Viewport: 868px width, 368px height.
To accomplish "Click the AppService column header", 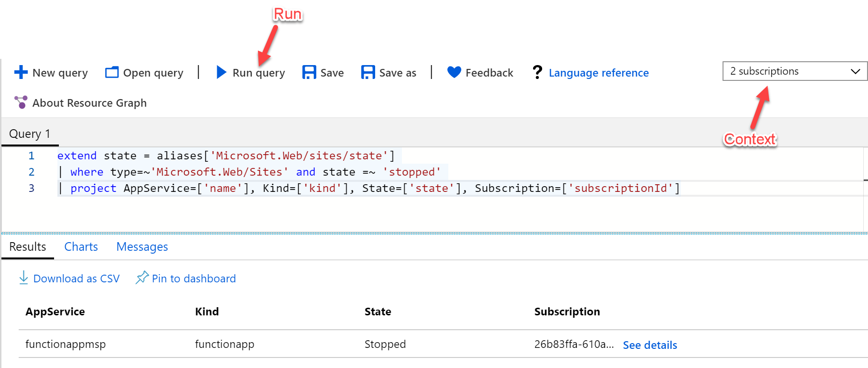I will (x=55, y=312).
